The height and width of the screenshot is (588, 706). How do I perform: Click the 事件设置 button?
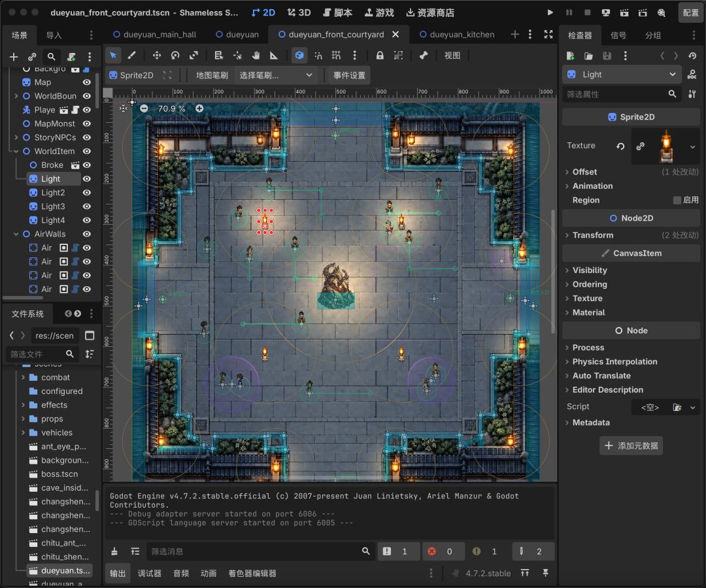pos(349,75)
